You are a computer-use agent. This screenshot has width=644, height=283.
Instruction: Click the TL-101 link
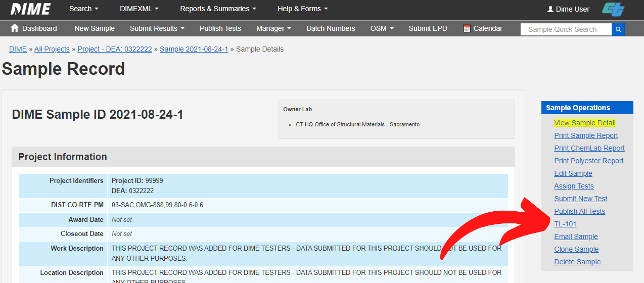(x=565, y=224)
